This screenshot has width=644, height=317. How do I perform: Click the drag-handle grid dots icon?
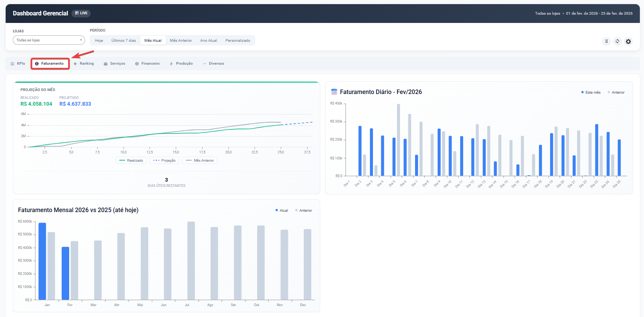[x=606, y=41]
